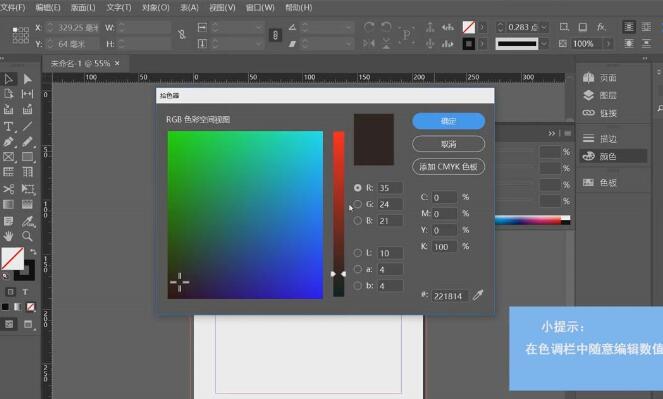
Task: Click the hex value field 221814
Action: point(449,296)
